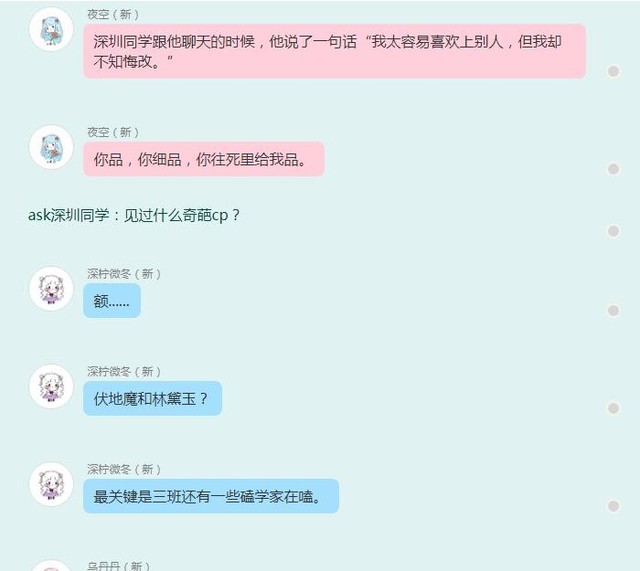Click gray dot beside the 我太容易喜欢上别人 message

pyautogui.click(x=613, y=71)
